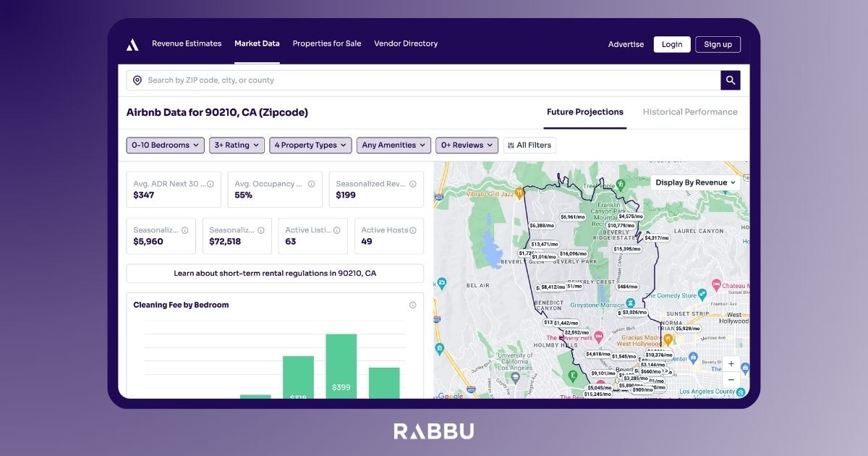Open Revenue Estimates in the navbar
Screen dimensions: 868x456
[x=187, y=43]
